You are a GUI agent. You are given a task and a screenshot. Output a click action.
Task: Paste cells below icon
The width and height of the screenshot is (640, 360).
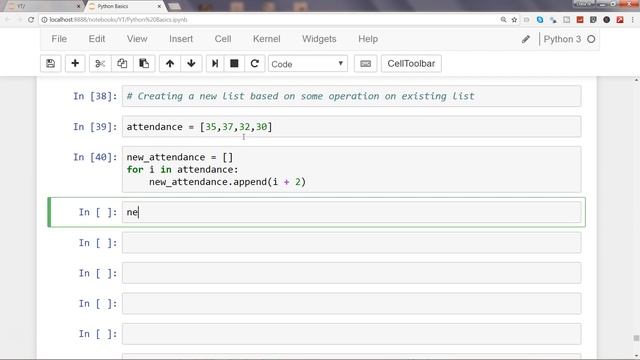click(x=144, y=64)
